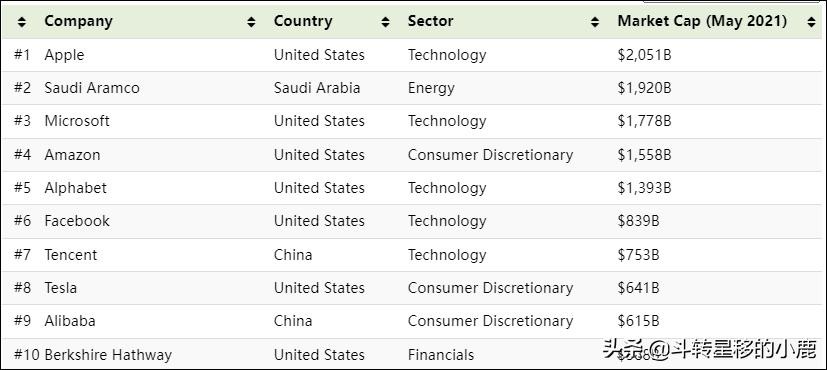
Task: Select Alphabet in the company column
Action: pyautogui.click(x=75, y=188)
